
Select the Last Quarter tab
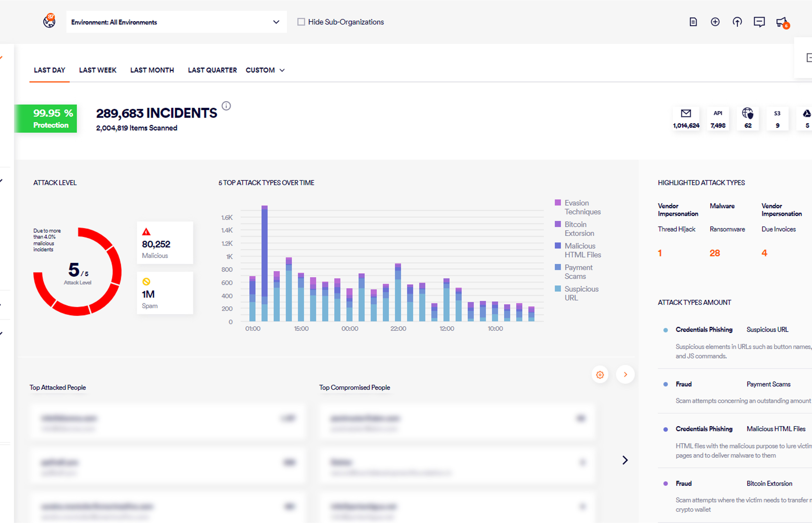[212, 70]
